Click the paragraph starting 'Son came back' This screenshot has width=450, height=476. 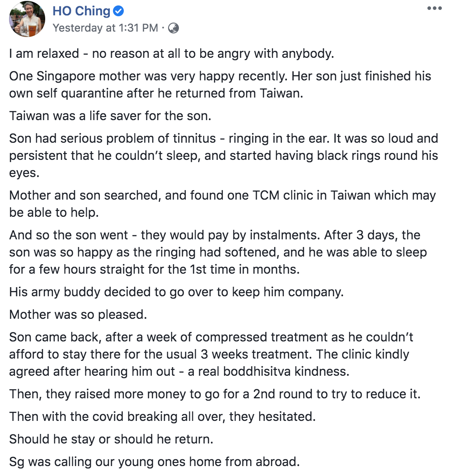click(211, 354)
